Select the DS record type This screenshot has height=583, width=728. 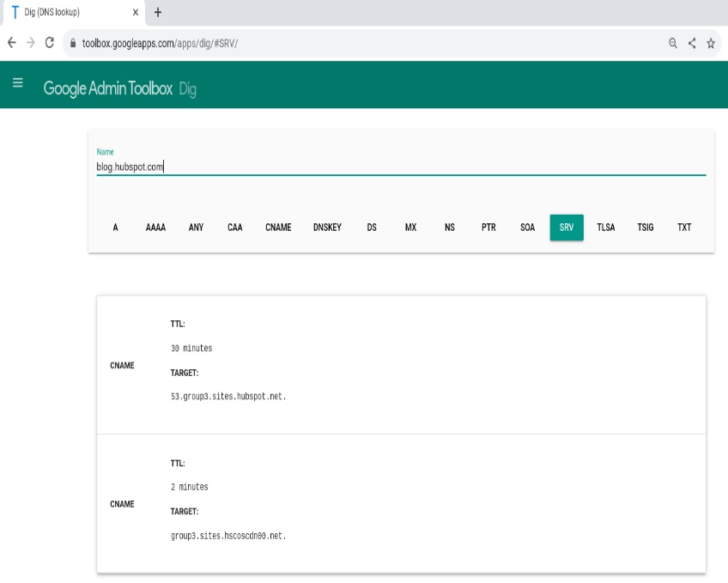372,228
